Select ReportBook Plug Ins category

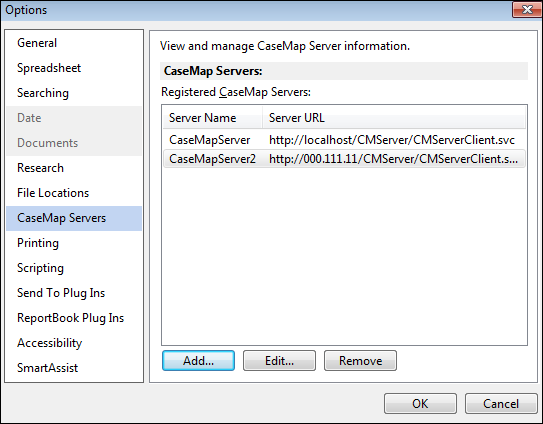[70, 318]
